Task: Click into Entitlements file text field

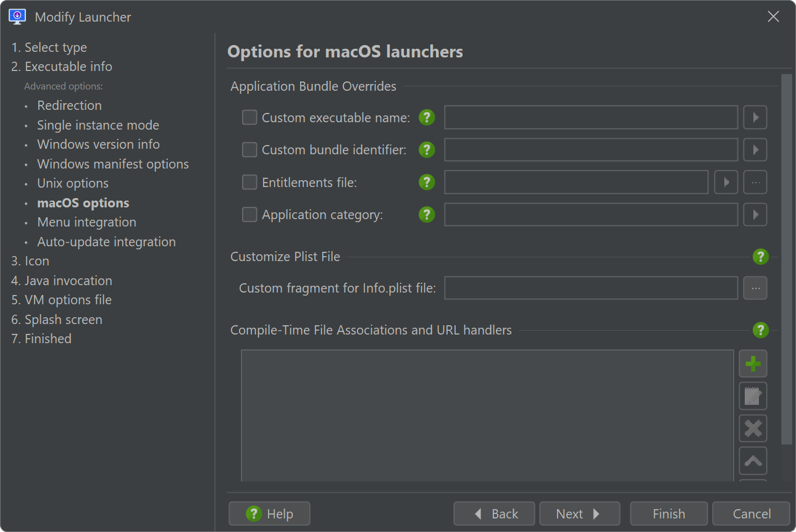Action: [x=576, y=182]
